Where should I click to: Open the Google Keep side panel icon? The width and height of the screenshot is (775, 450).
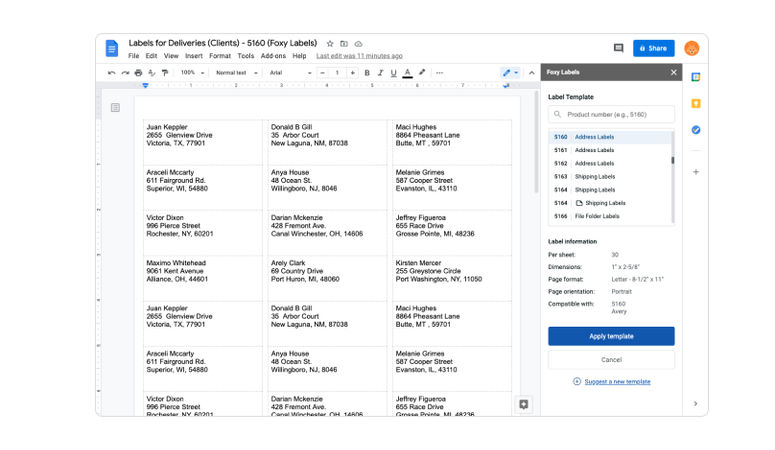[x=695, y=103]
